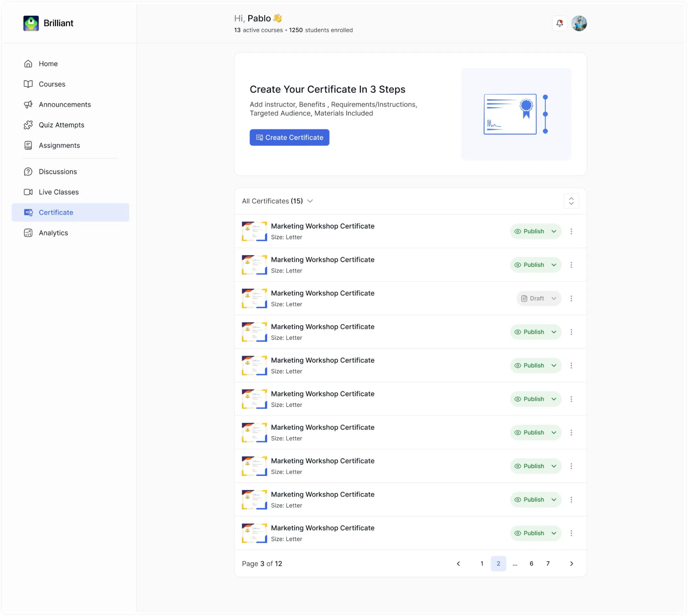Expand All Certificates (15) filter dropdown
This screenshot has width=688, height=616.
tap(277, 201)
